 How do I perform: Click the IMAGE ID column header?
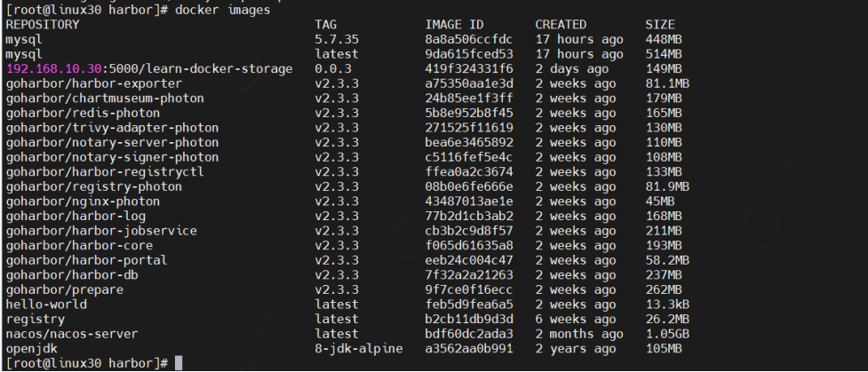455,24
